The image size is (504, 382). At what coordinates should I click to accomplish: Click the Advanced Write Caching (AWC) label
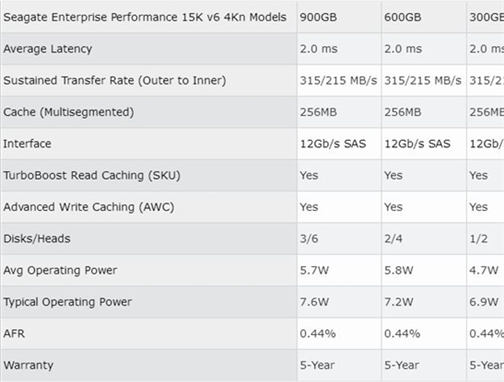click(89, 207)
